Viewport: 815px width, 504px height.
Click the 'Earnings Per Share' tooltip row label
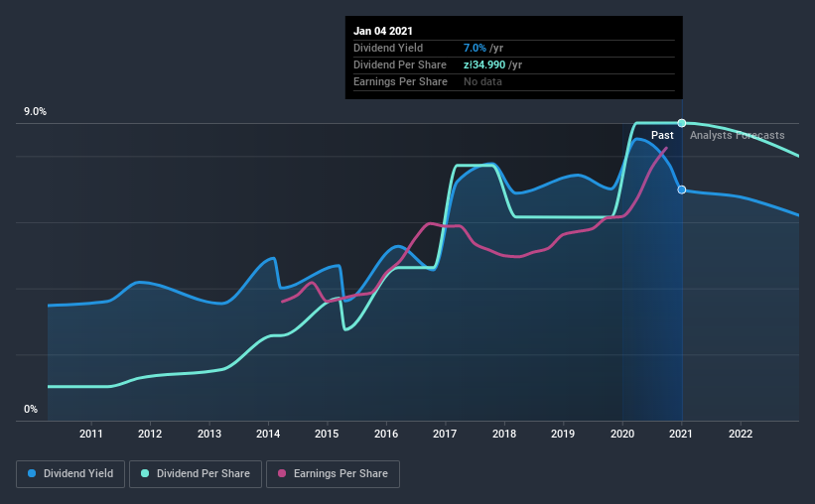[x=400, y=81]
